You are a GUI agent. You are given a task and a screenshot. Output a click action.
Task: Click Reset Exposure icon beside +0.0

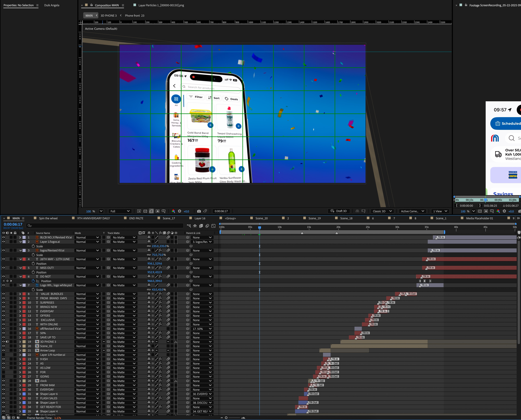(180, 211)
